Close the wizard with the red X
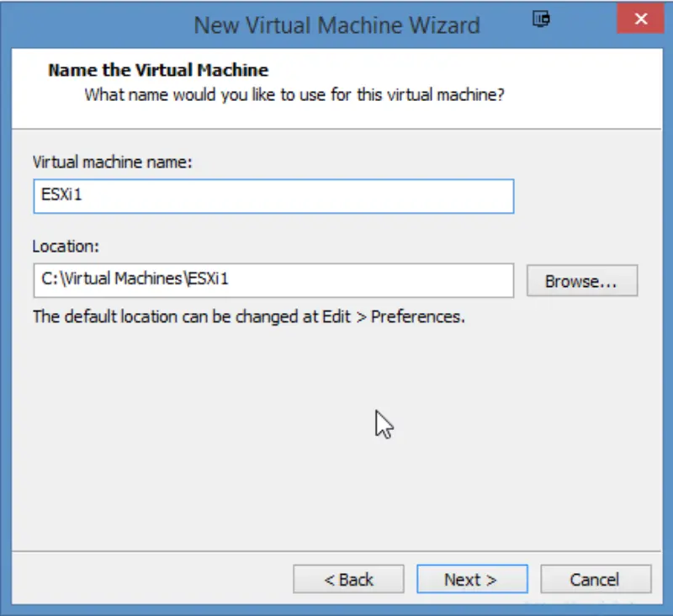 [x=640, y=19]
